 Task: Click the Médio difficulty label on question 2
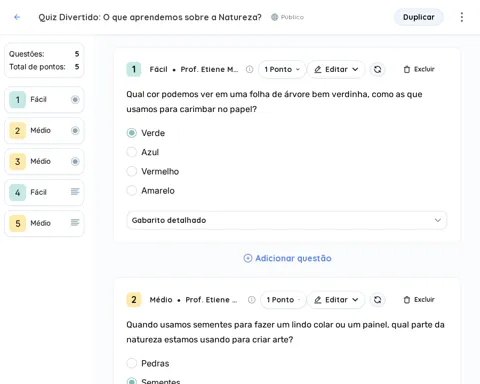tap(161, 300)
